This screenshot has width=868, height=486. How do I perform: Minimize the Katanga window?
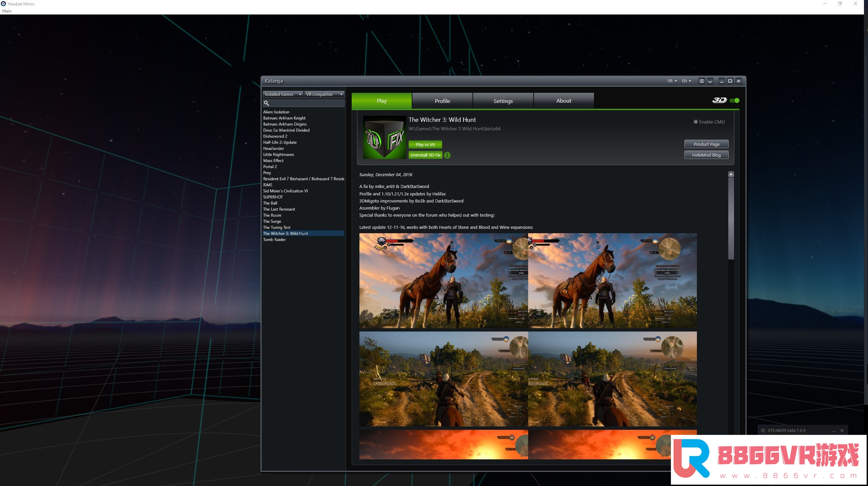pos(722,81)
